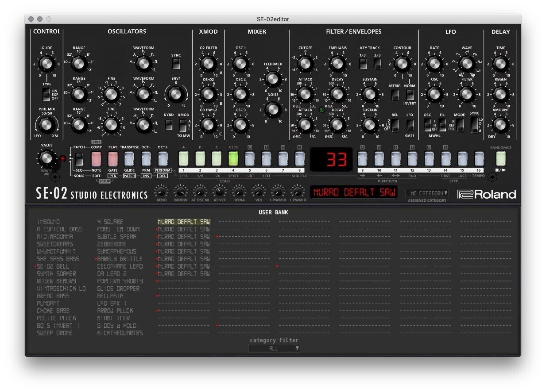Click oscillator 1 RANGE knob (top row)
Viewport: 546px width, 392px height.
coord(79,64)
